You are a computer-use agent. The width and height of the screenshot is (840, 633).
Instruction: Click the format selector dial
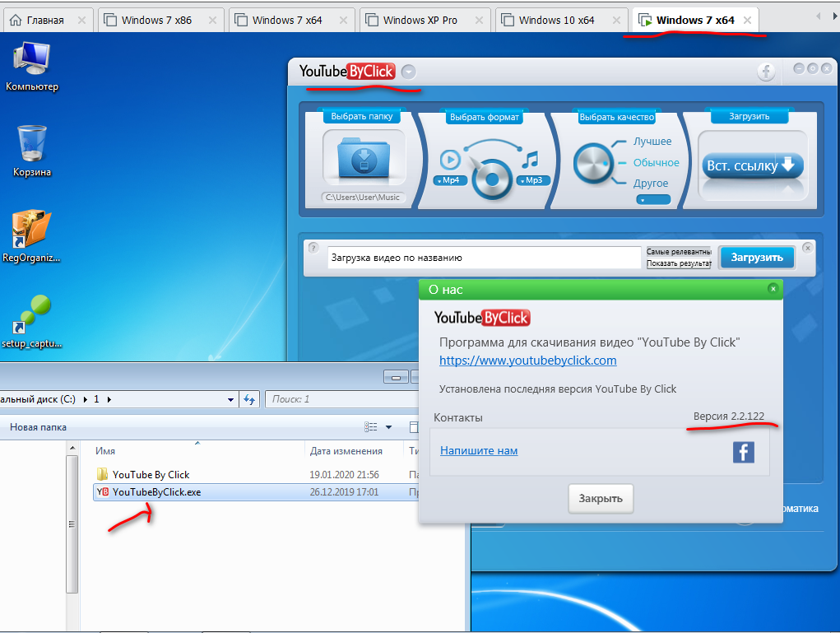tap(492, 179)
